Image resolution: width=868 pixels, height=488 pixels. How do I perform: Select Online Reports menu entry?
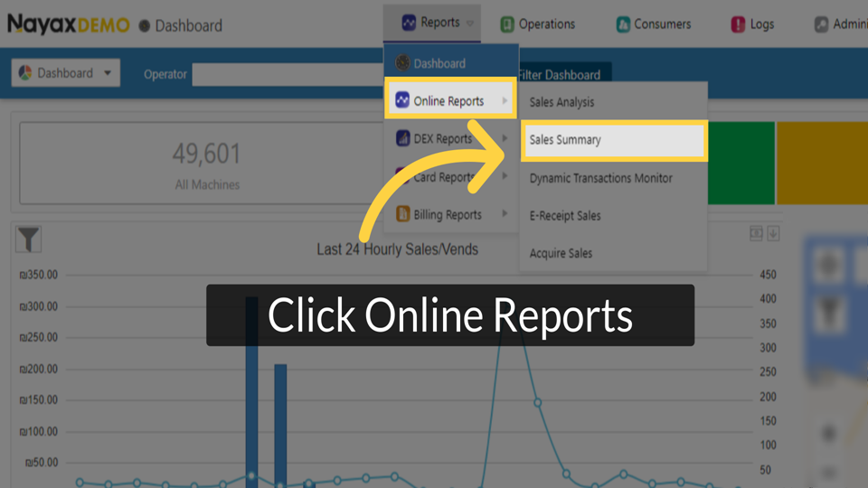(x=450, y=100)
